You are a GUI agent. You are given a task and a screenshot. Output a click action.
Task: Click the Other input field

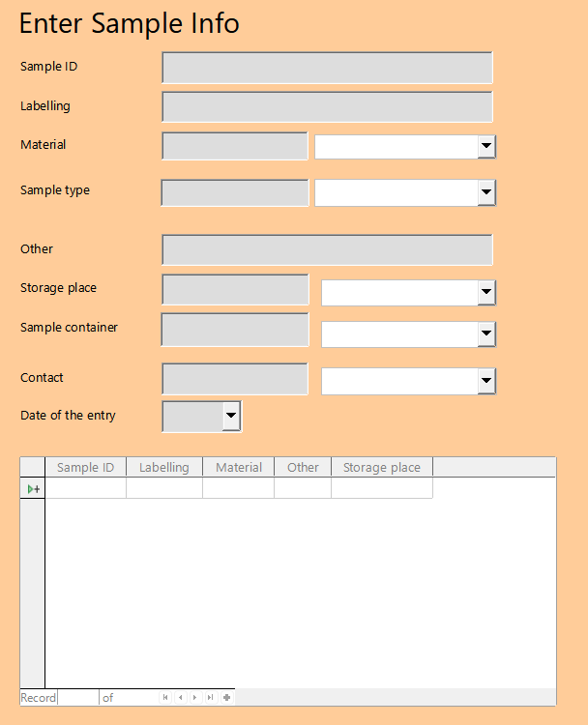[327, 249]
